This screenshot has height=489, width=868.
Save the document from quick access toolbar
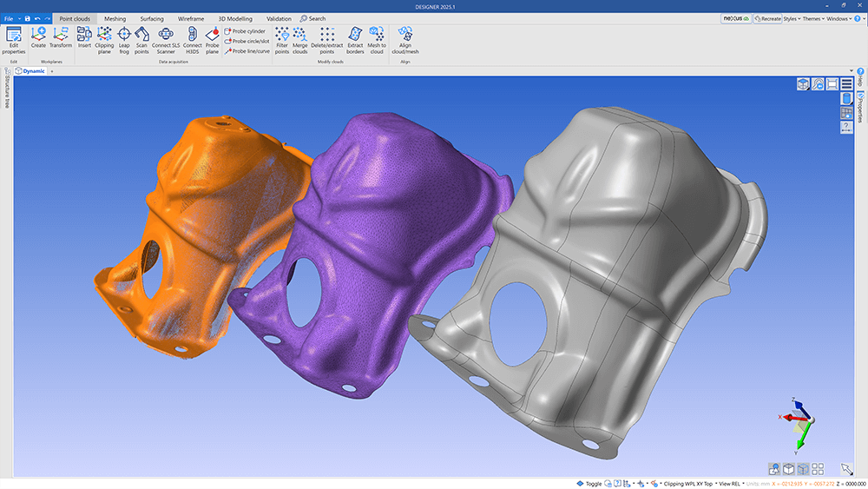28,19
